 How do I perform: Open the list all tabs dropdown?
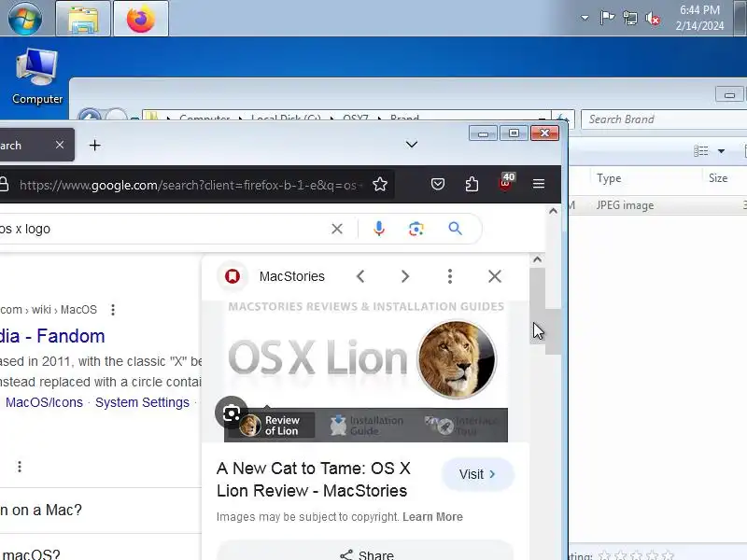pyautogui.click(x=412, y=145)
